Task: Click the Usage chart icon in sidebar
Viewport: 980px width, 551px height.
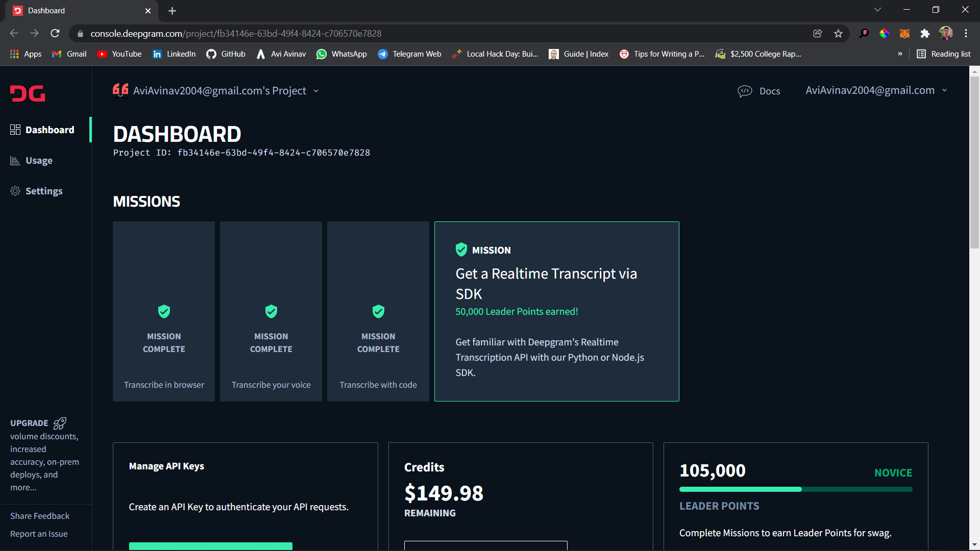Action: (15, 161)
